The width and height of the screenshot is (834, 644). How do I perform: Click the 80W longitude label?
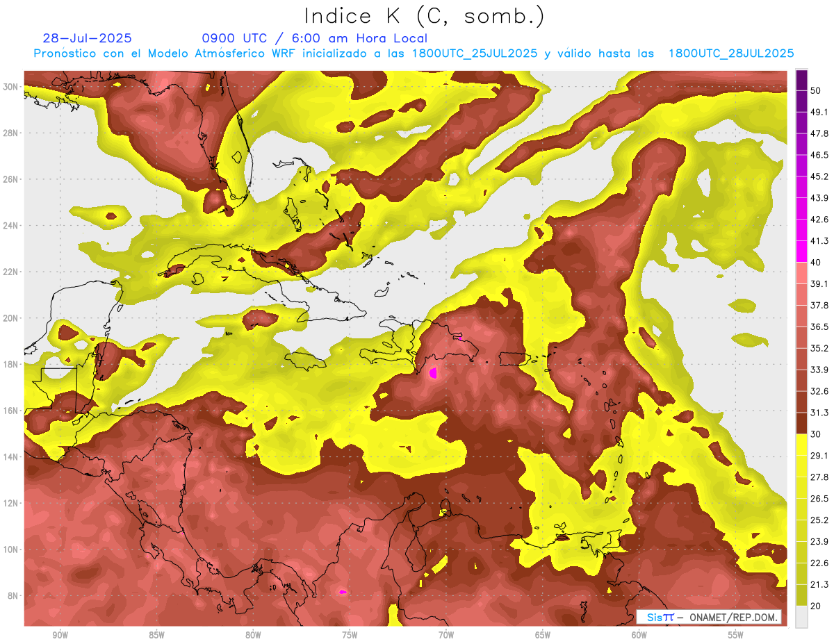[x=253, y=635]
